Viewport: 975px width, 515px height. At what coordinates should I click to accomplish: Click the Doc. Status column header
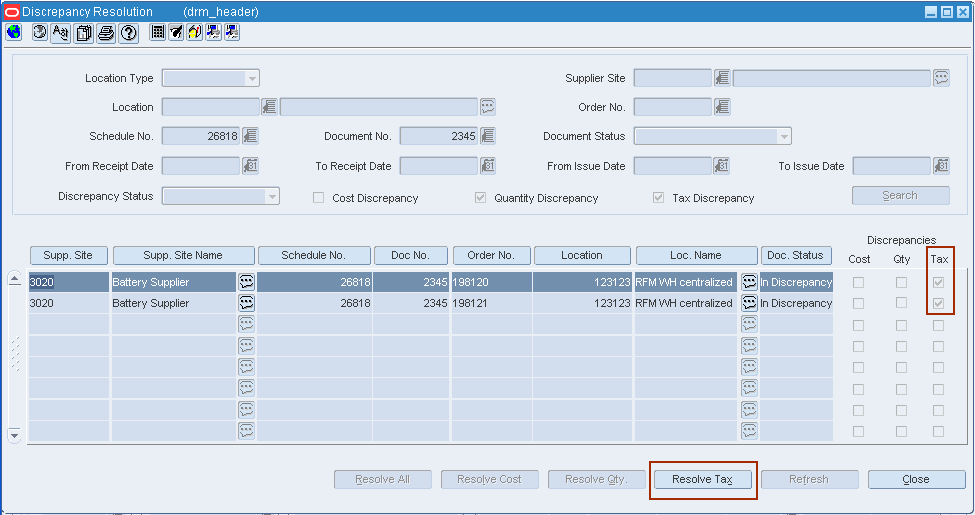tap(796, 255)
